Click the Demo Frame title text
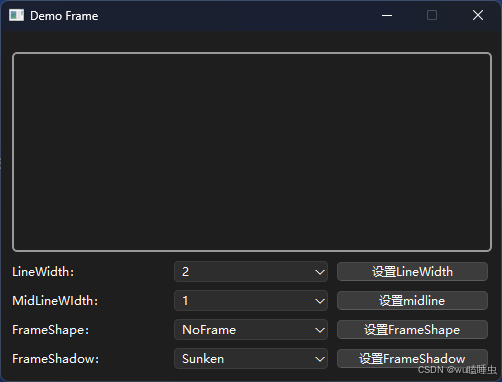This screenshot has height=382, width=502. 64,16
